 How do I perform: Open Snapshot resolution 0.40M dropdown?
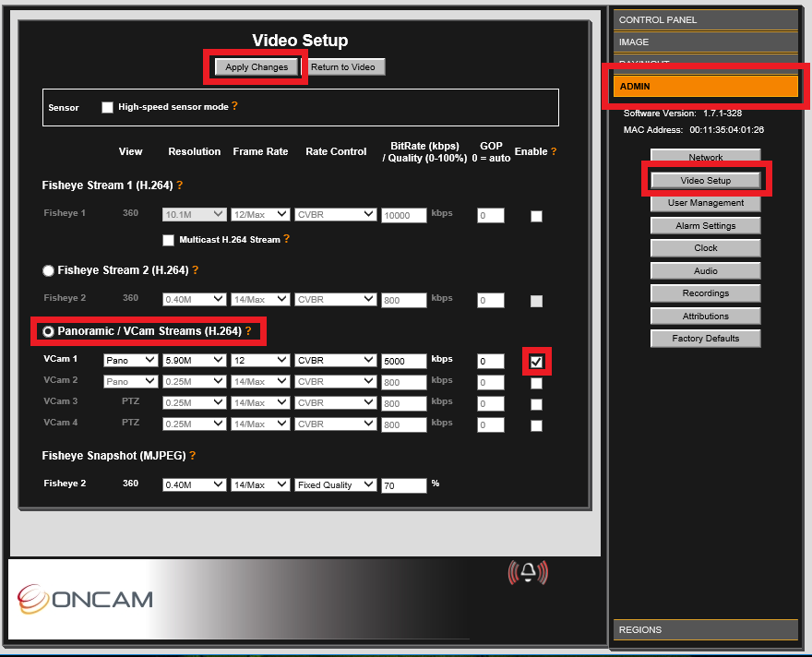pyautogui.click(x=194, y=485)
